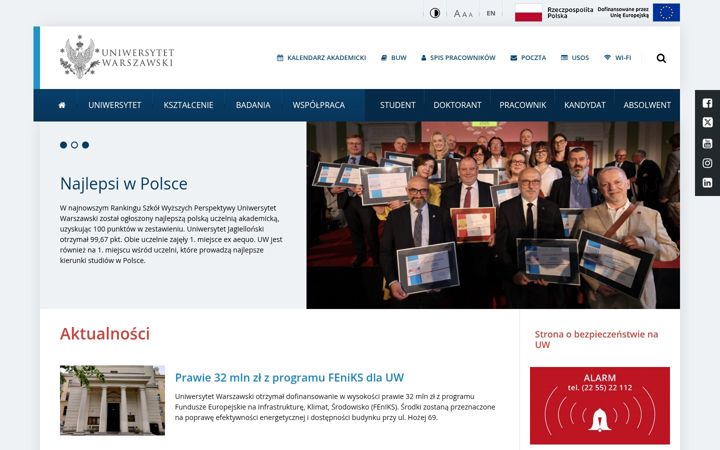Image resolution: width=720 pixels, height=450 pixels.
Task: Open the LinkedIn sidebar icon
Action: (707, 183)
